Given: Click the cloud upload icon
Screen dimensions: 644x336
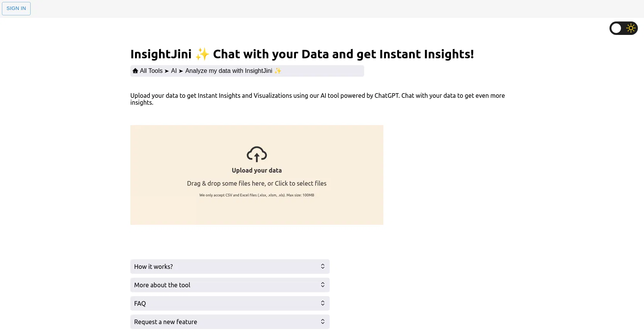Looking at the screenshot, I should tap(256, 154).
